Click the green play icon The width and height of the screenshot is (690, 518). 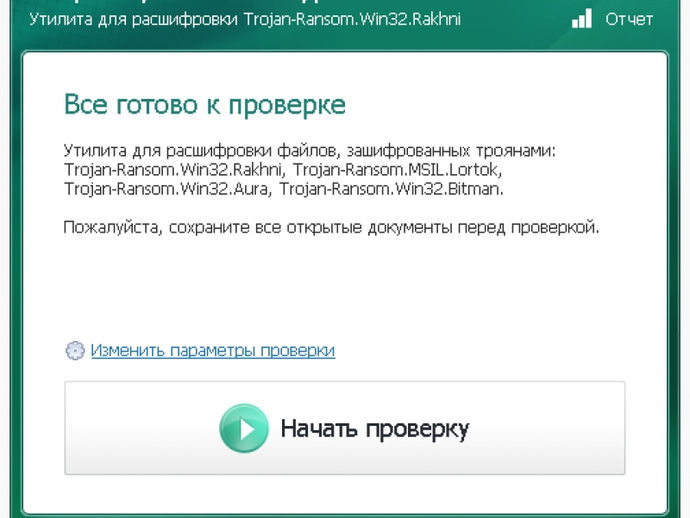tap(244, 428)
